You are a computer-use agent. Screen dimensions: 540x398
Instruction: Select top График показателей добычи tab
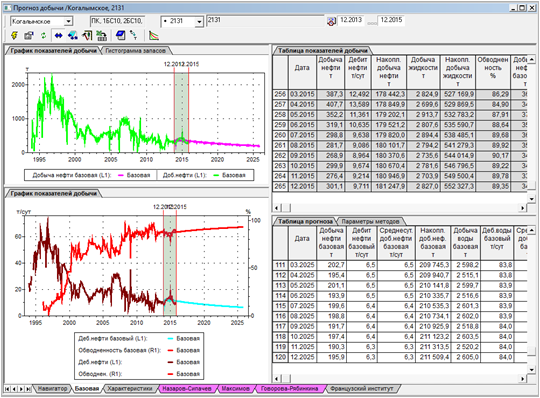(53, 51)
